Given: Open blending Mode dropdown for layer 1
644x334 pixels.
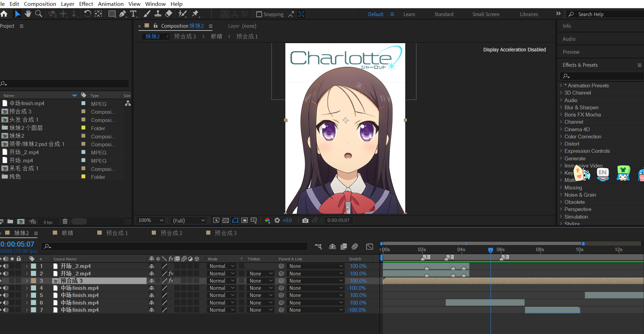Looking at the screenshot, I should pyautogui.click(x=222, y=266).
